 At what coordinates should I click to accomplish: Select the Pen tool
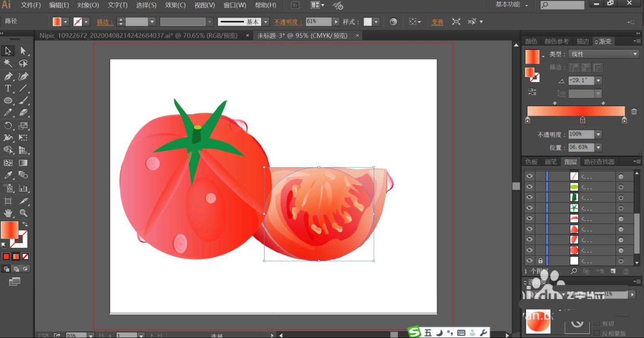click(8, 76)
